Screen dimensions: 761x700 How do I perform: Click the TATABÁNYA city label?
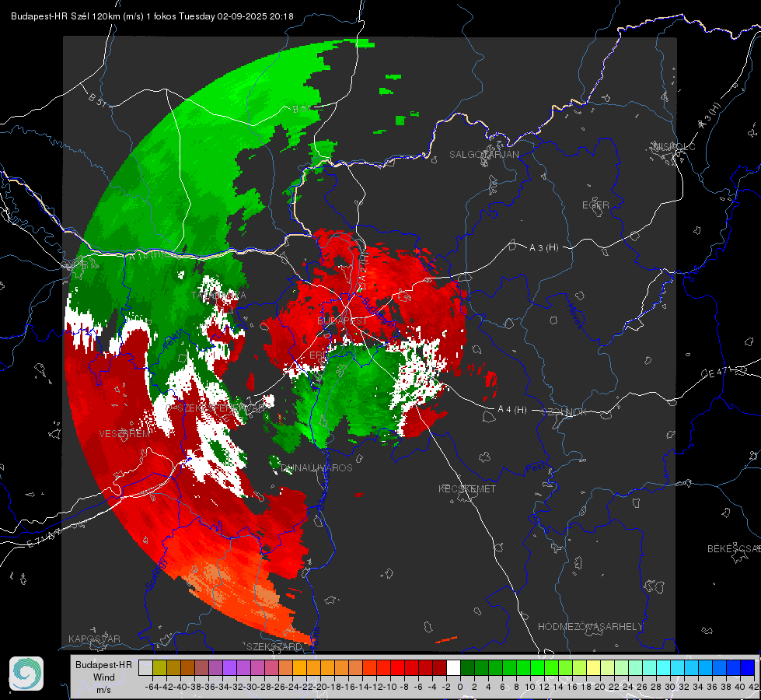click(218, 296)
